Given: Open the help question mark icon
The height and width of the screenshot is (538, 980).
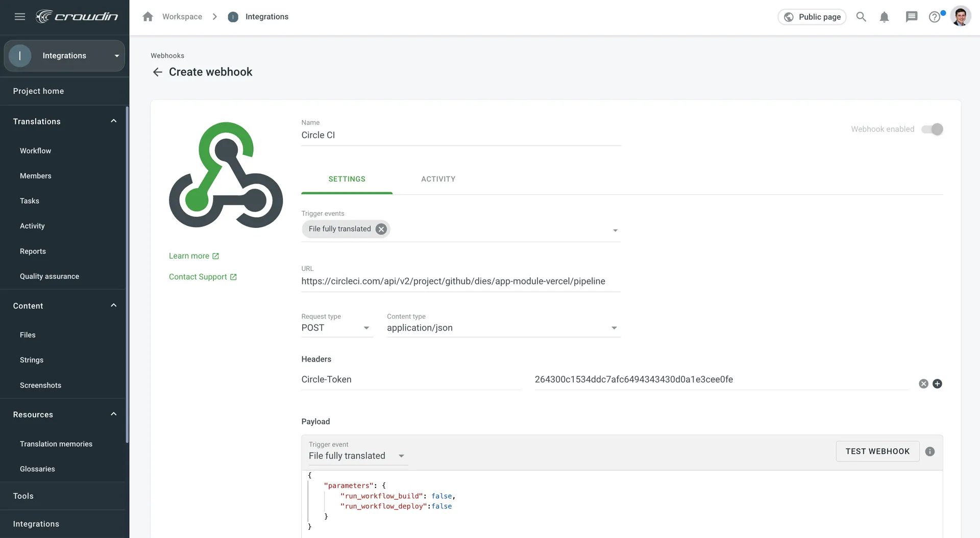Looking at the screenshot, I should (x=935, y=17).
